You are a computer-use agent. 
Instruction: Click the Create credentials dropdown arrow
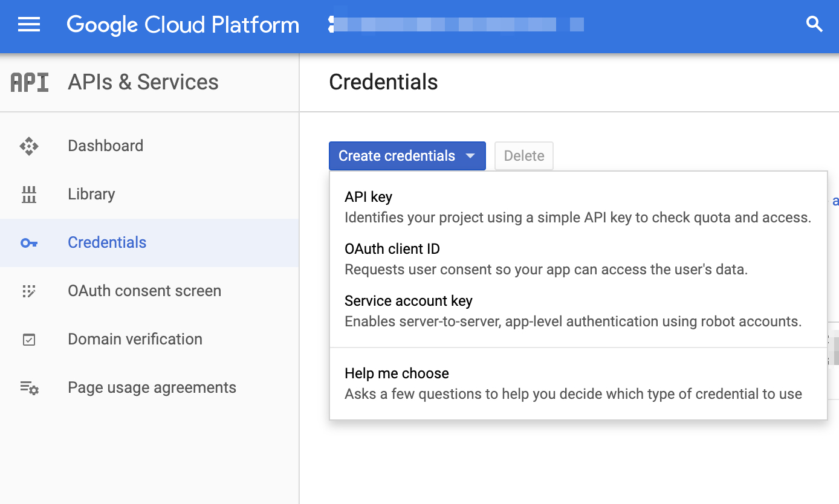click(x=470, y=156)
